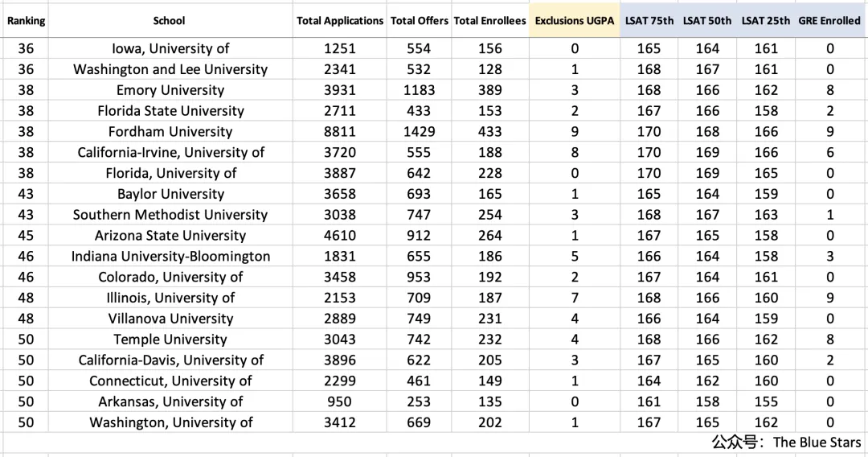
Task: Select the Arkansas, University of cell
Action: tap(170, 401)
